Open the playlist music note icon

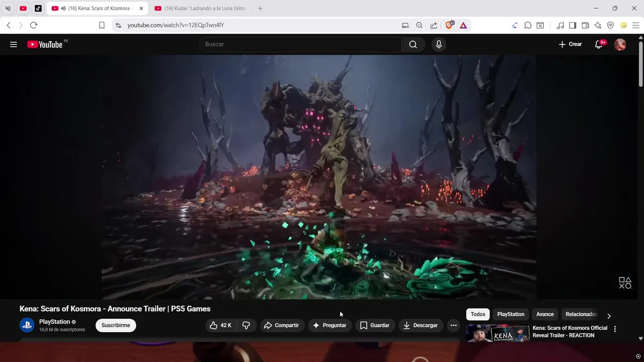click(x=560, y=25)
